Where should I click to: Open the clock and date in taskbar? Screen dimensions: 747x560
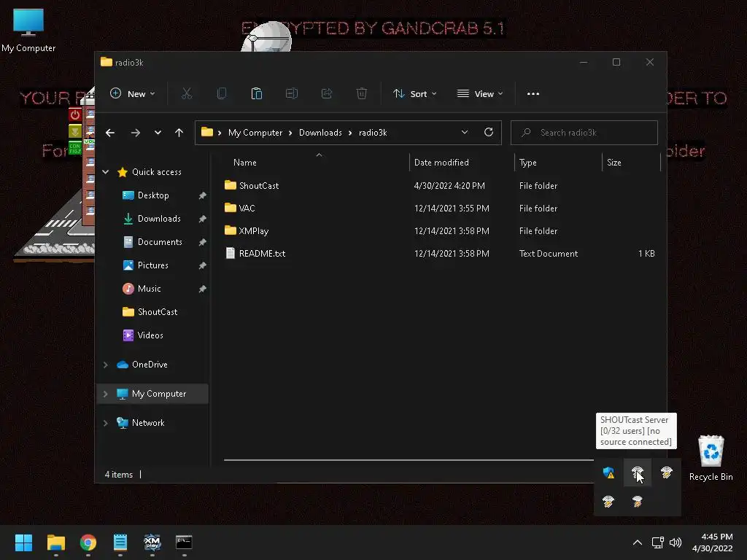(712, 542)
